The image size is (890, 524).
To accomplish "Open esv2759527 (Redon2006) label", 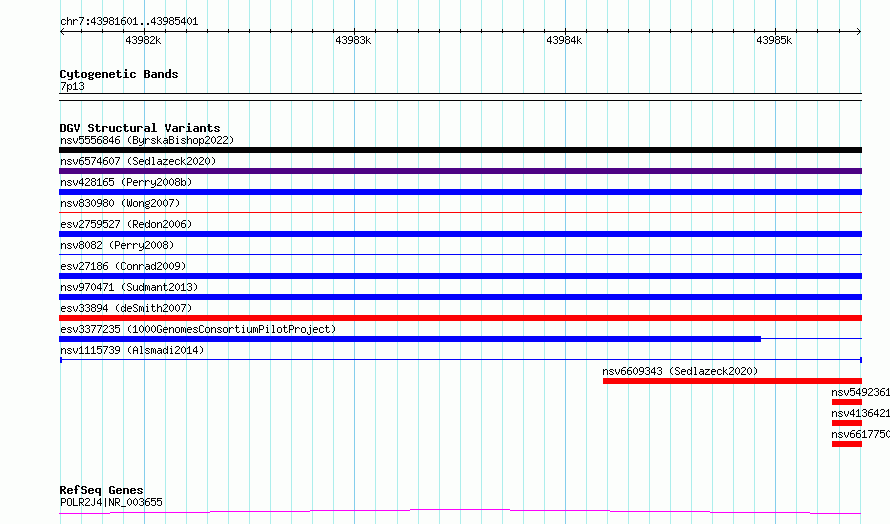I will click(x=126, y=224).
